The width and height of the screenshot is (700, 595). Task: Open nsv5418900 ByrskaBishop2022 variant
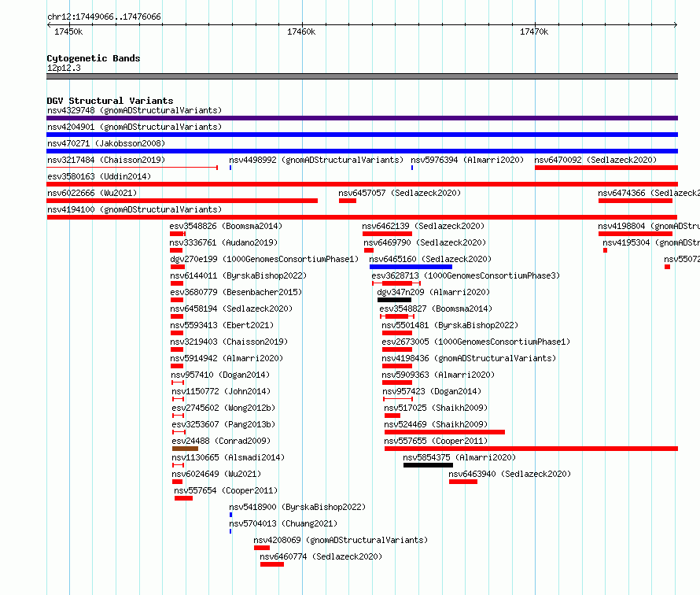point(297,507)
